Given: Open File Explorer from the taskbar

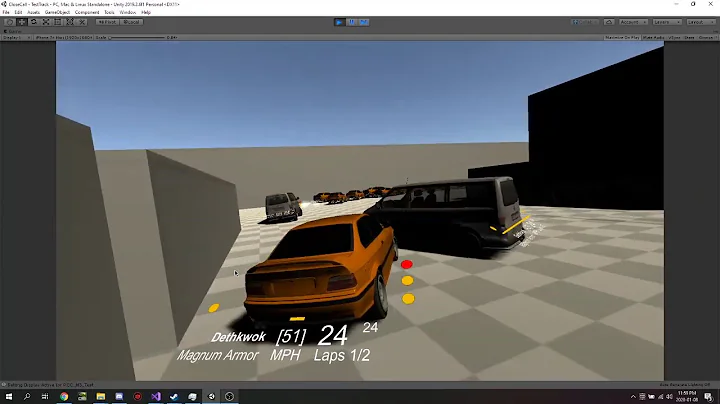Looking at the screenshot, I should (101, 397).
